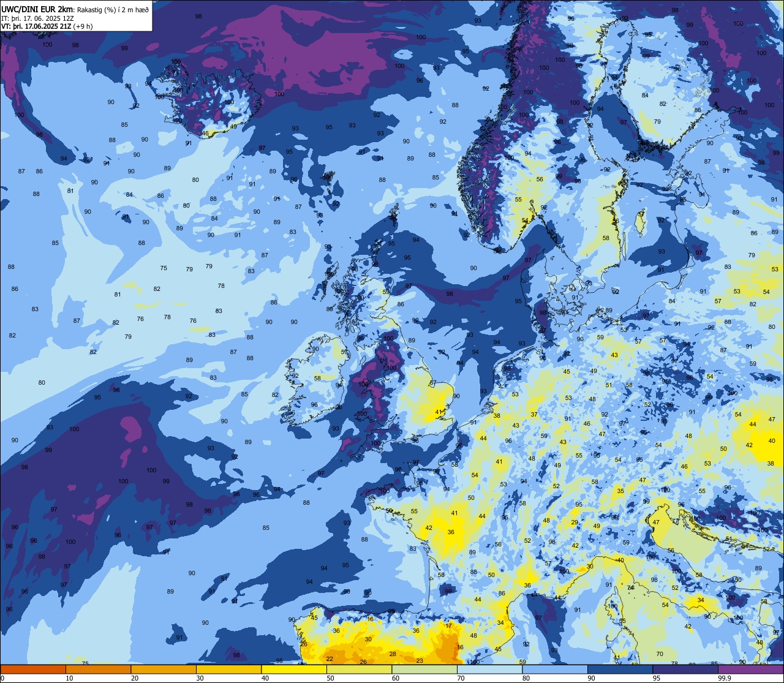Click the legend tick label '60'

tap(396, 678)
